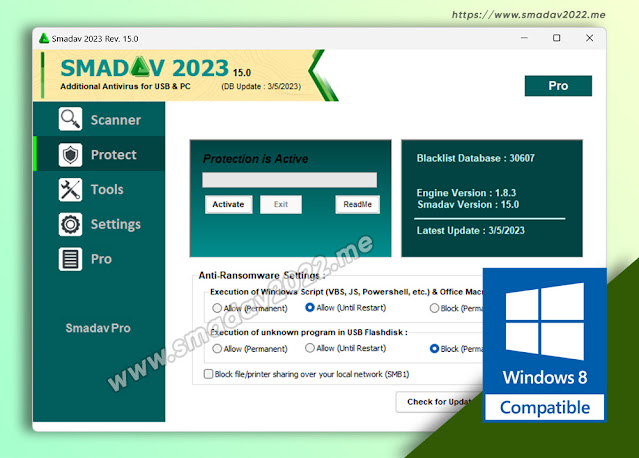This screenshot has height=458, width=639.
Task: Click the Exit button
Action: 281,204
